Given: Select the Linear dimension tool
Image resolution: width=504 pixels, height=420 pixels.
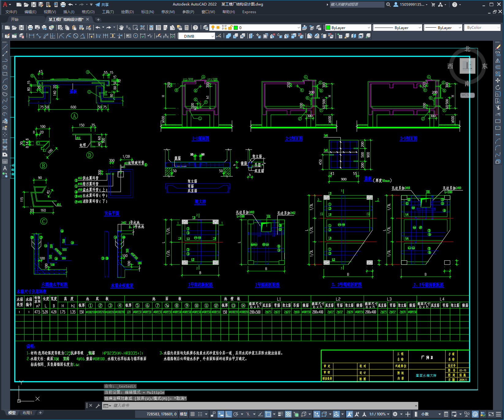Looking at the screenshot, I should [31, 36].
